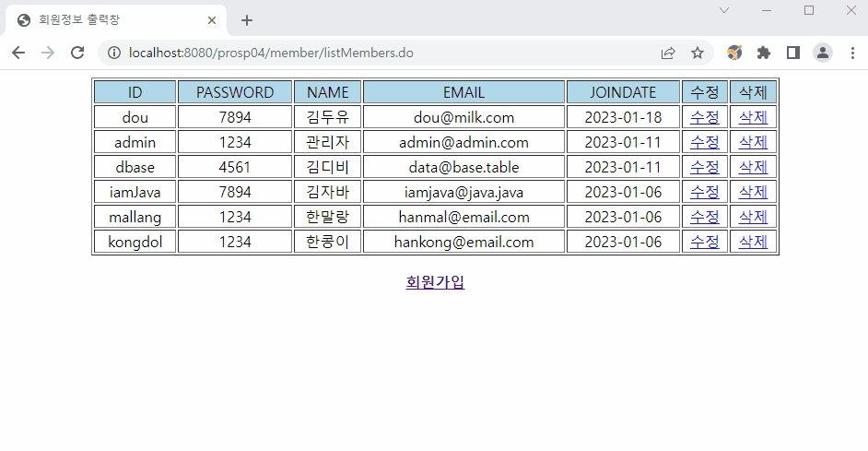Viewport: 868px width, 451px height.
Task: Click name cell 관리자
Action: [328, 142]
